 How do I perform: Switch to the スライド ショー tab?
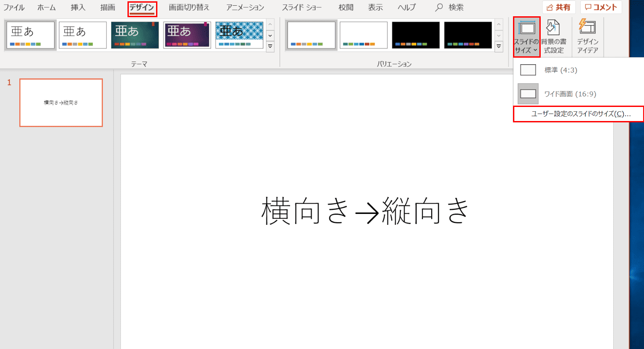pyautogui.click(x=302, y=7)
